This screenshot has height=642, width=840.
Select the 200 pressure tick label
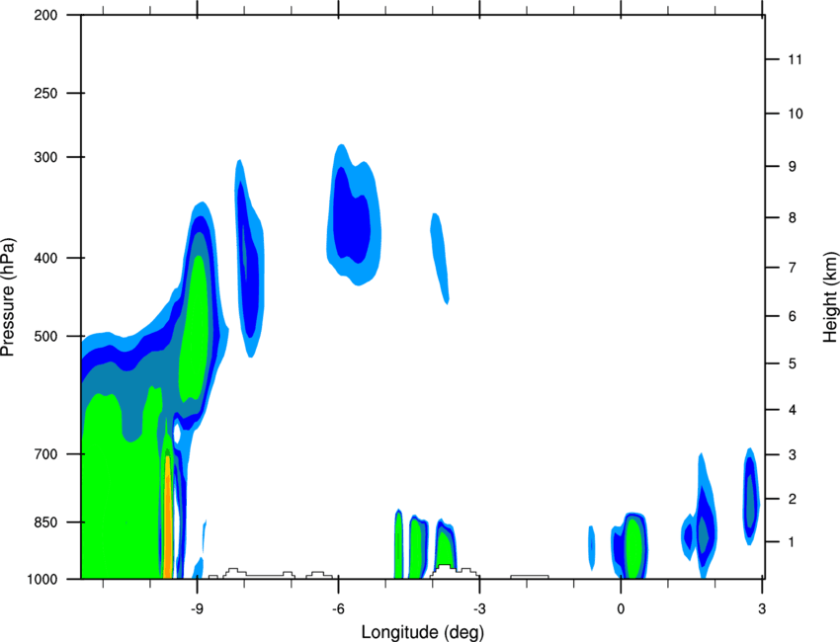pos(45,15)
